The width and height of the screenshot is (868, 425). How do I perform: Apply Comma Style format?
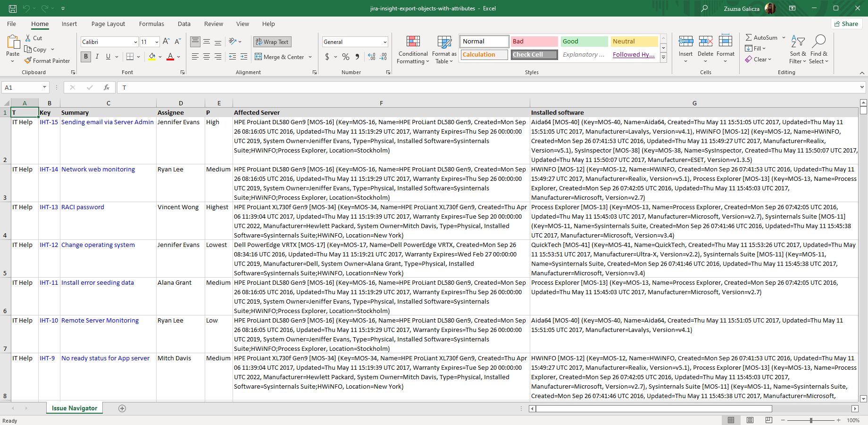pos(358,57)
